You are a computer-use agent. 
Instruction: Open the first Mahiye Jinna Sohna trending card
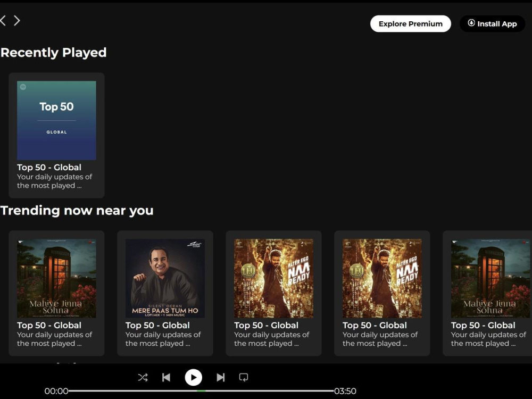[x=57, y=293]
